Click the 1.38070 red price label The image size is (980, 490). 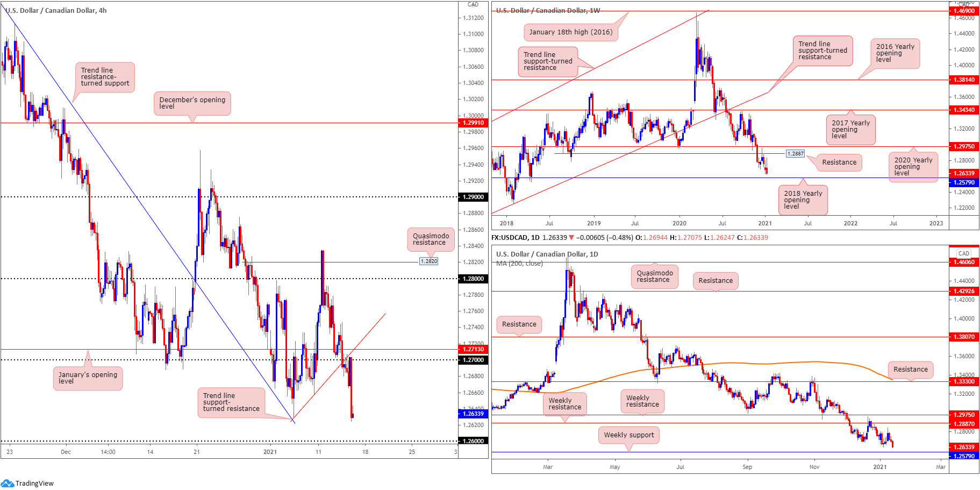tap(964, 337)
